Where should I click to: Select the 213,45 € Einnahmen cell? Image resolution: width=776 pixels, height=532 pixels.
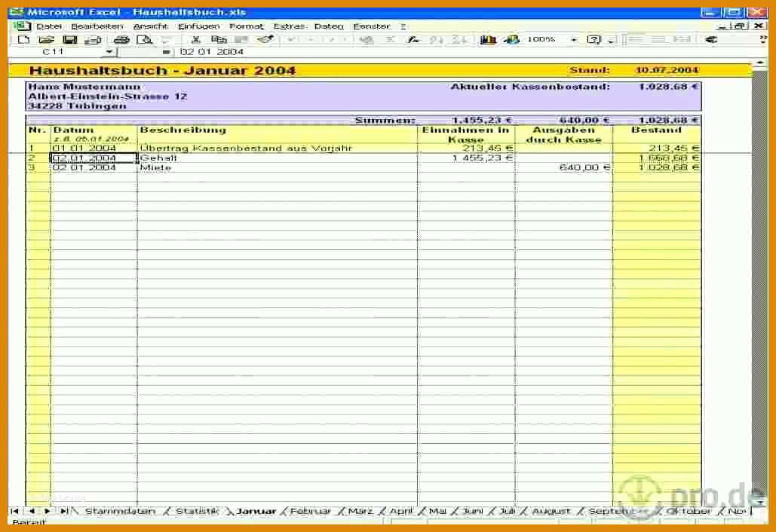point(466,148)
